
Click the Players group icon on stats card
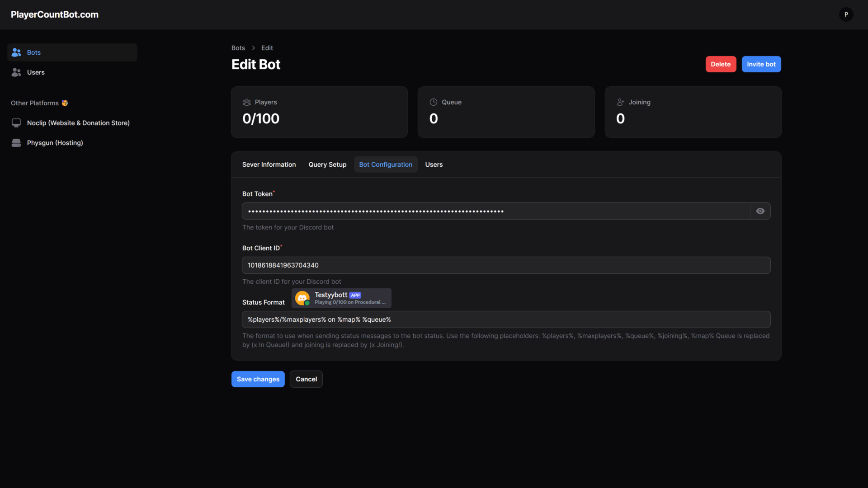[x=247, y=102]
